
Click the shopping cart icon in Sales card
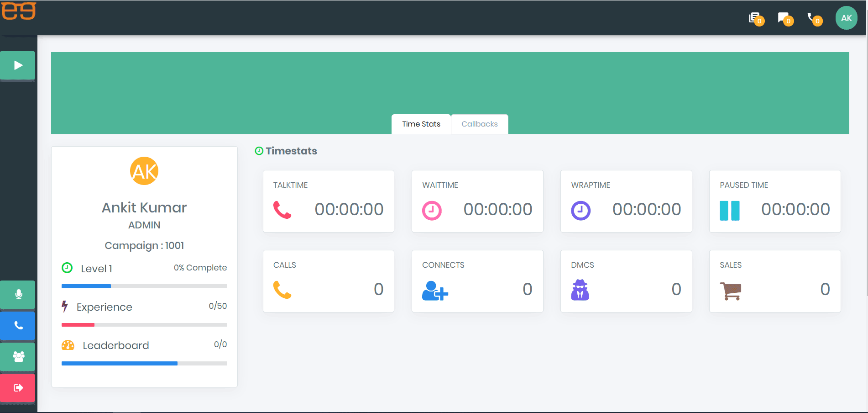731,291
